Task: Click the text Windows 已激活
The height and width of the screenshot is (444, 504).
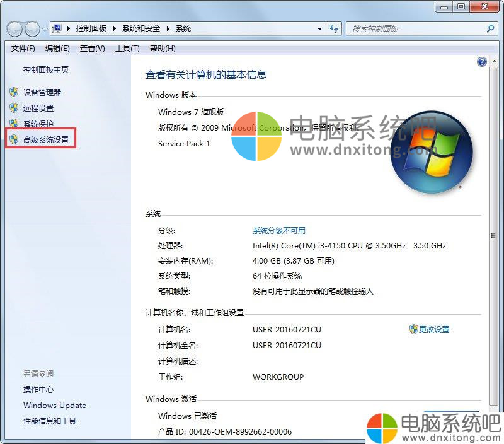Action: (x=187, y=416)
